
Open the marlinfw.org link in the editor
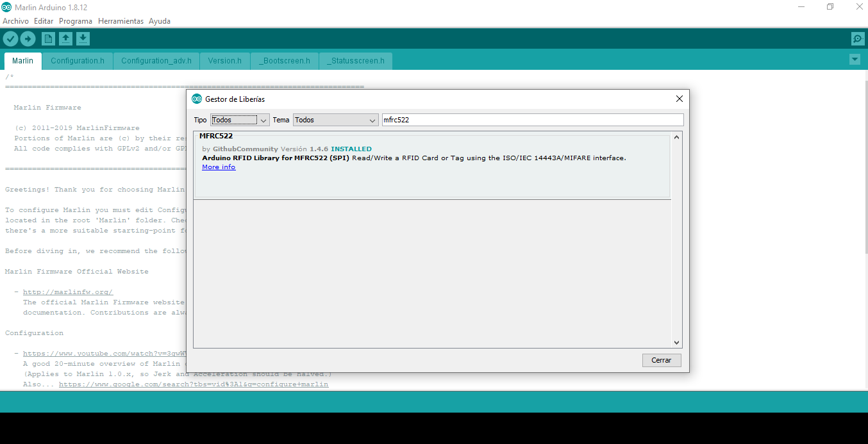pyautogui.click(x=68, y=292)
